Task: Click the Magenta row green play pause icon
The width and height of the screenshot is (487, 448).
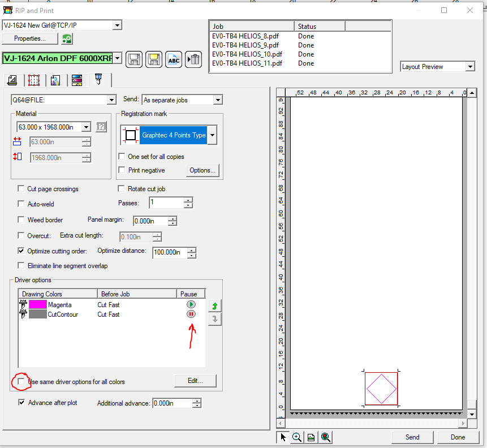Action: click(x=191, y=304)
